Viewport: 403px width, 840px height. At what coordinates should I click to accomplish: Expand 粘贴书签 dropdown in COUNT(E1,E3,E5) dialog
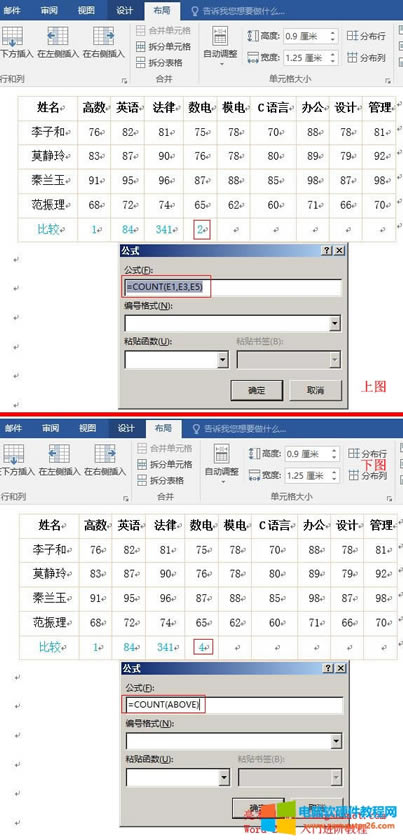coord(335,360)
